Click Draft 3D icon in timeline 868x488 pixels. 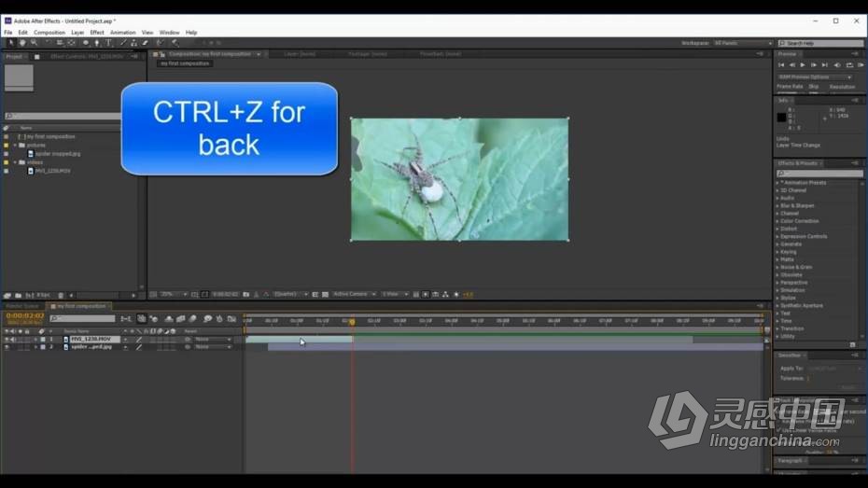click(154, 319)
